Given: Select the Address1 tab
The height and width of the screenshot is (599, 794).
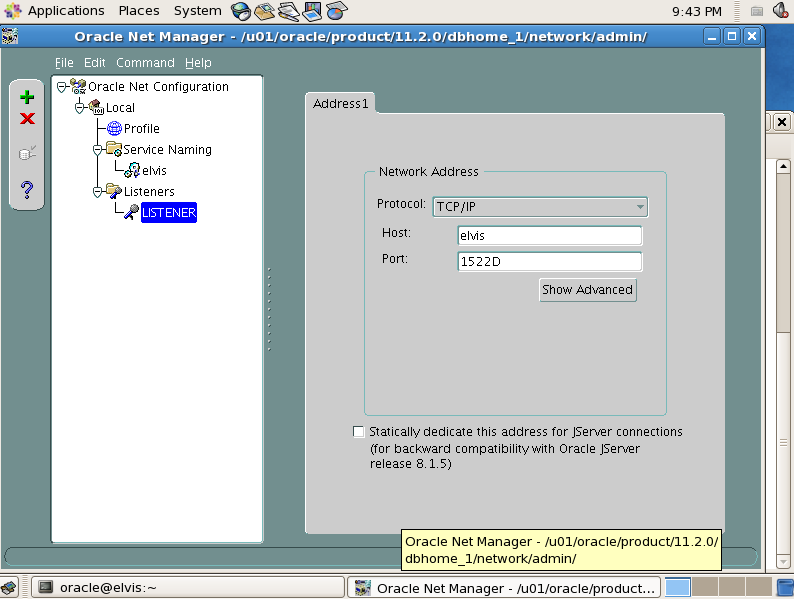Looking at the screenshot, I should 340,103.
